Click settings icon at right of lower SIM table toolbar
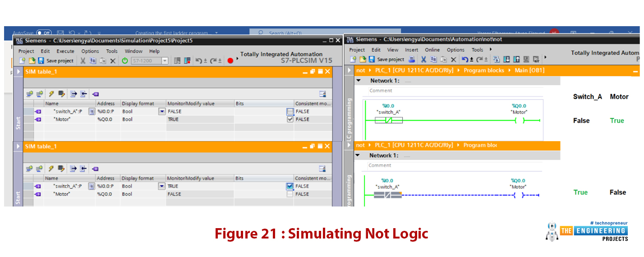This screenshot has height=257, width=644. click(322, 169)
